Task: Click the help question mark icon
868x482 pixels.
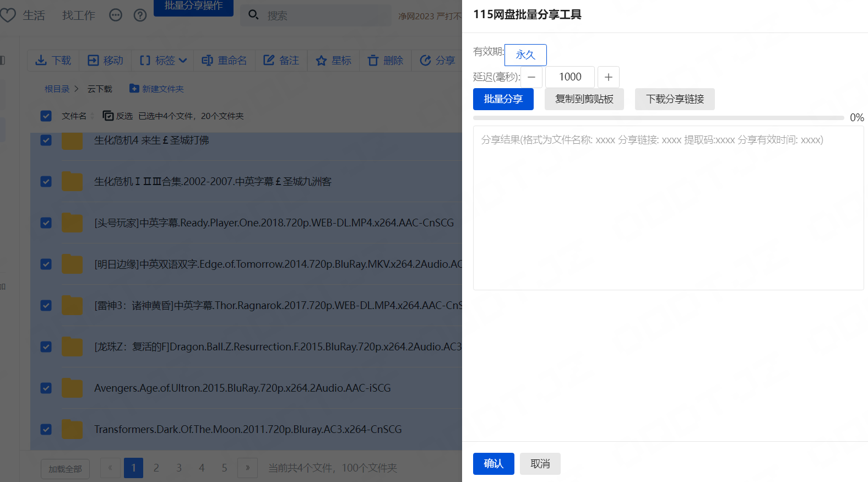Action: click(x=140, y=15)
